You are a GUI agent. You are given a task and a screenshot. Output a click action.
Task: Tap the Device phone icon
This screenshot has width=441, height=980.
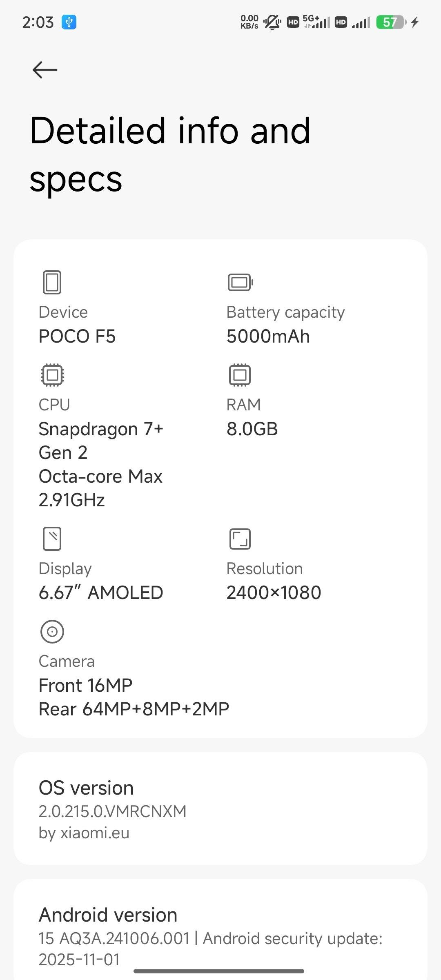pos(52,282)
